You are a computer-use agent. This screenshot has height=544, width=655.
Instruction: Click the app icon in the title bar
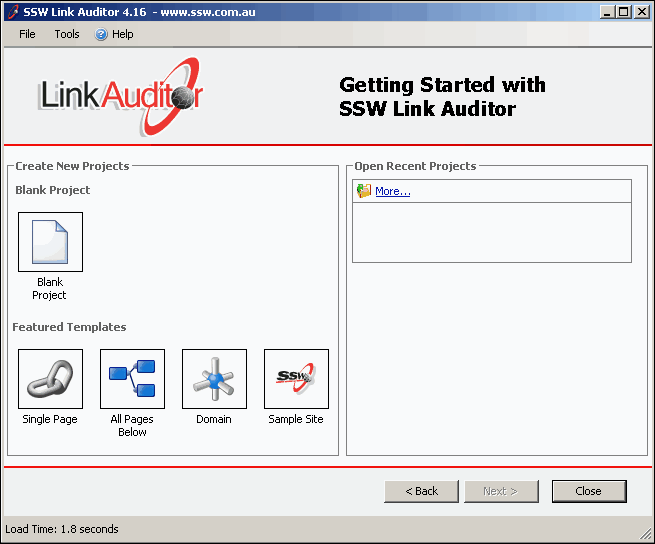12,11
